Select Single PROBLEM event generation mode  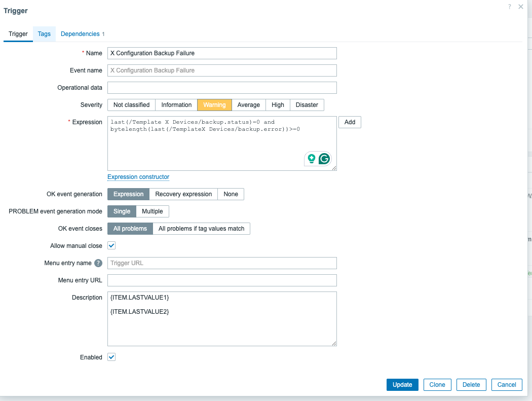122,211
